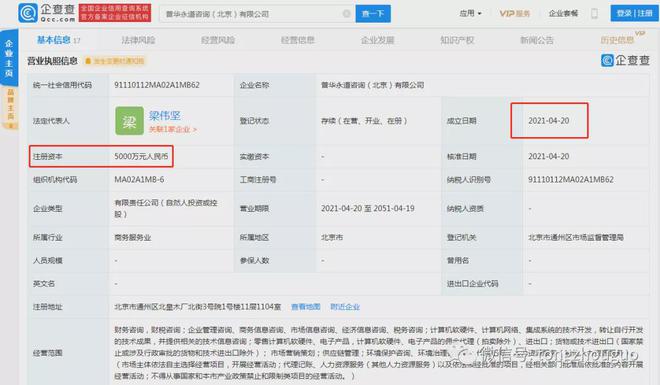Image resolution: width=660 pixels, height=385 pixels.
Task: Tap the mobile phone icon in header
Action: tap(594, 13)
